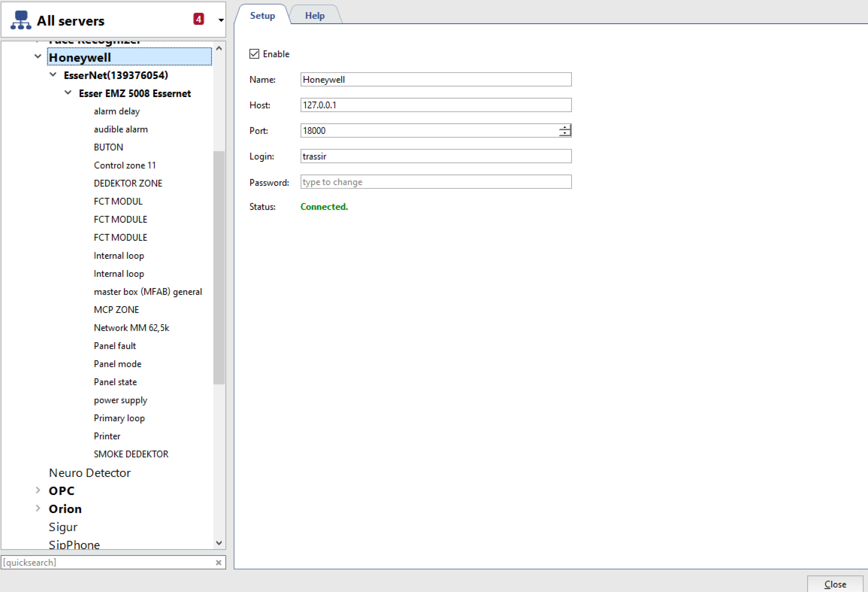Click the quicksearch input box
Image resolution: width=868 pixels, height=592 pixels.
(108, 562)
